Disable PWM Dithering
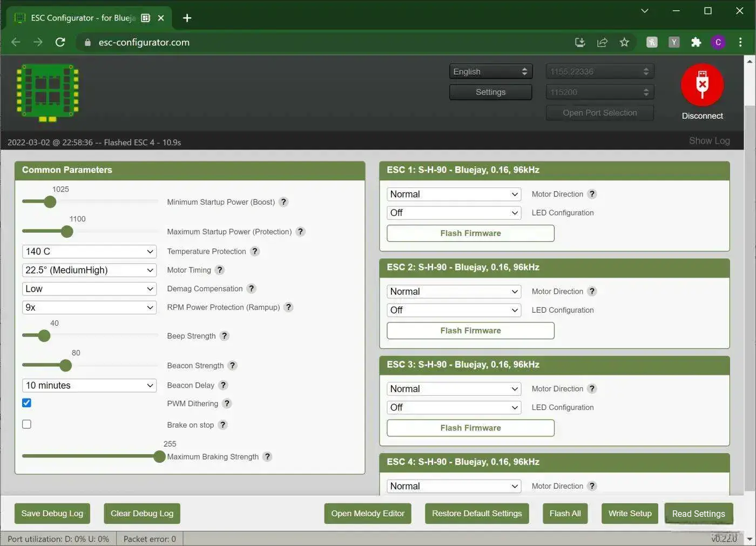 (x=26, y=402)
